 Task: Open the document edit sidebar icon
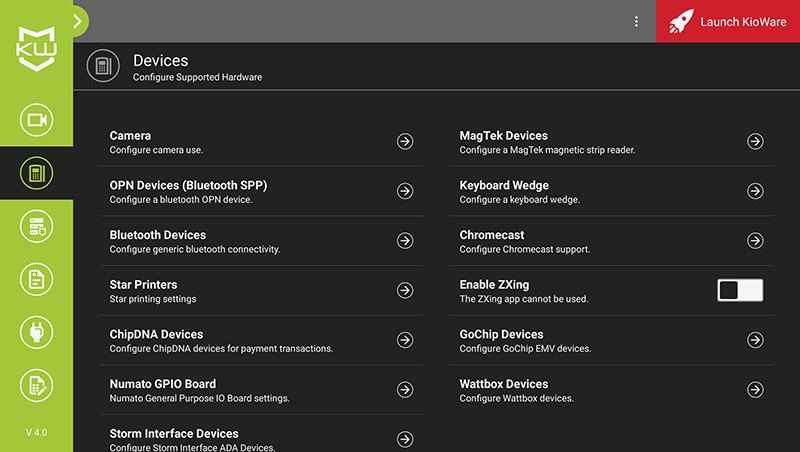36,385
